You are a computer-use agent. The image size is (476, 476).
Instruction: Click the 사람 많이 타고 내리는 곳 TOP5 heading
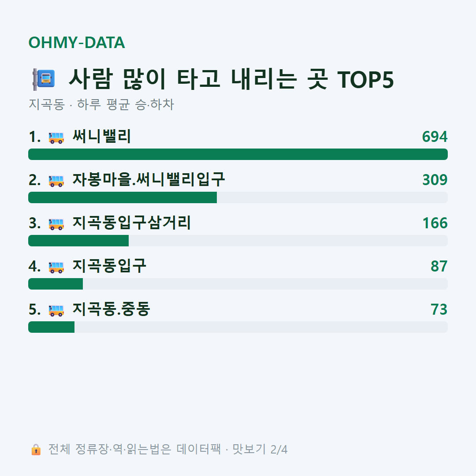[231, 79]
